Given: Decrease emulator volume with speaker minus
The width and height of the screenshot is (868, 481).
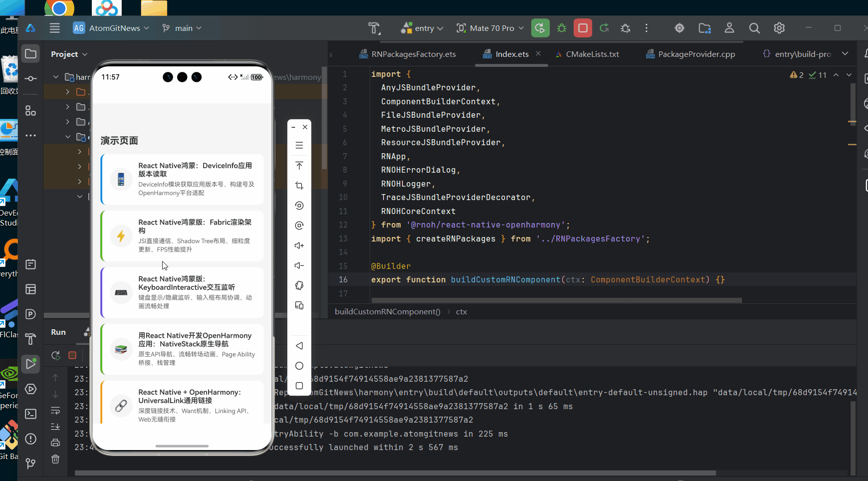Looking at the screenshot, I should click(x=299, y=265).
